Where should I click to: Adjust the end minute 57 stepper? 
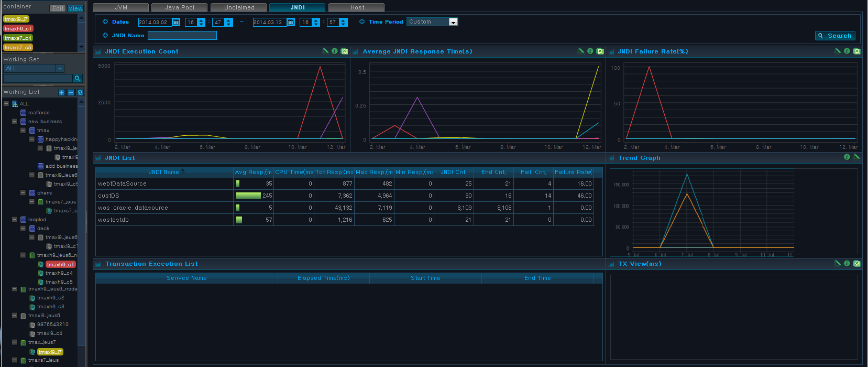point(343,22)
